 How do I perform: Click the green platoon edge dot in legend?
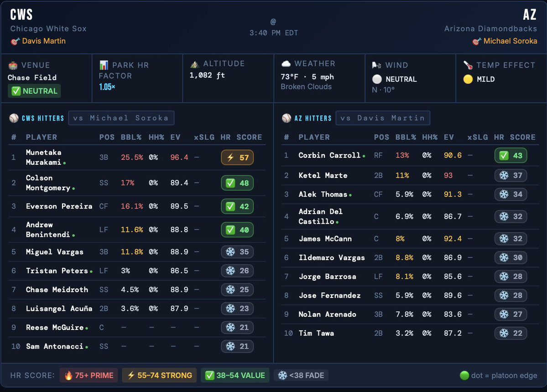(464, 375)
